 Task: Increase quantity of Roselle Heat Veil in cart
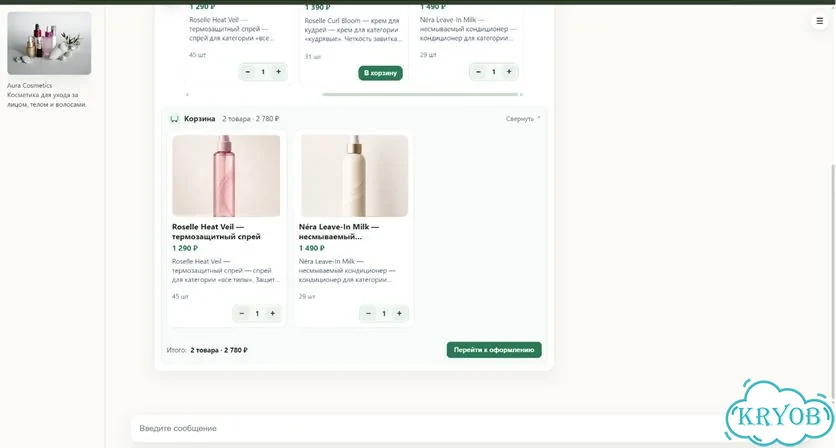[272, 314]
